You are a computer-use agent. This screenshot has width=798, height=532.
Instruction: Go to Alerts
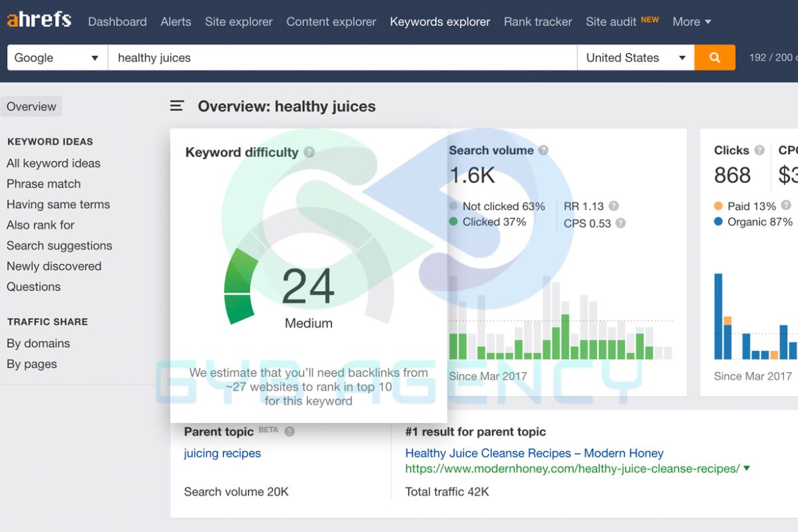click(x=176, y=21)
